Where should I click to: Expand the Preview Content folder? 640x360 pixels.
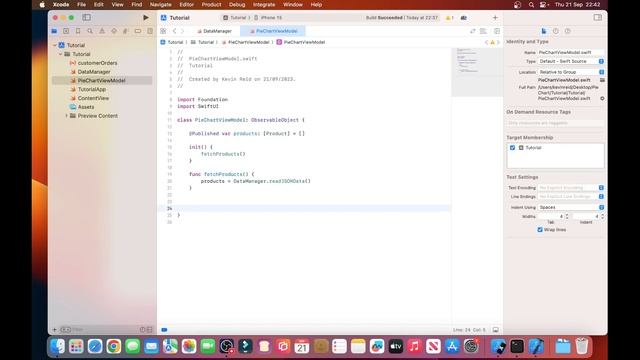(67, 116)
